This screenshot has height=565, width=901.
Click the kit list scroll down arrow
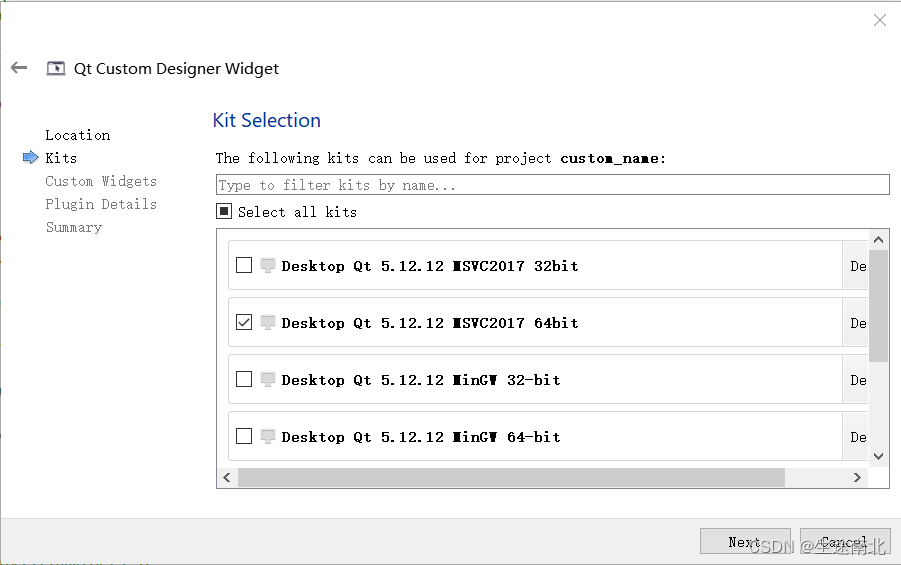pos(878,456)
